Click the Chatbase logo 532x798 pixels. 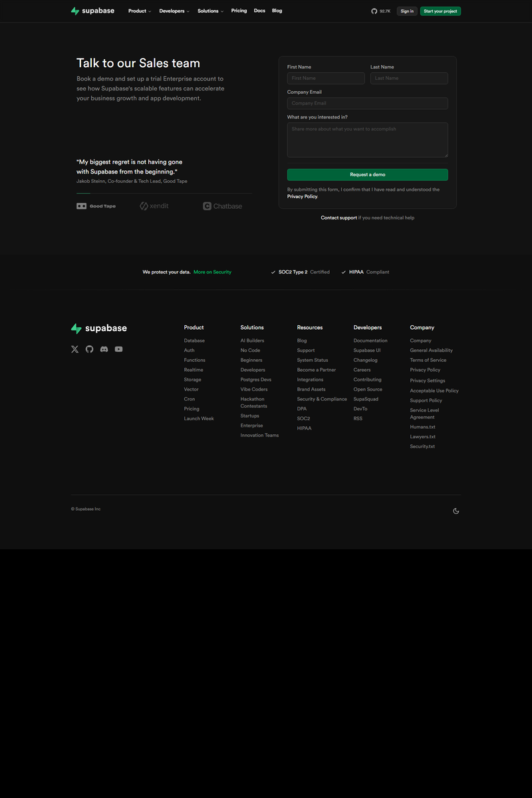[222, 206]
